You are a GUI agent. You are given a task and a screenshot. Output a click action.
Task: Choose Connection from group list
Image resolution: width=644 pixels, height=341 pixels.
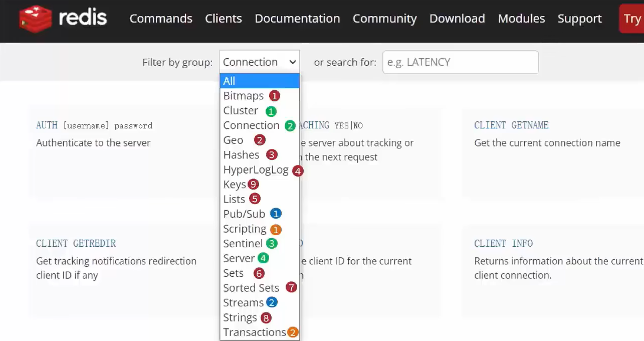point(260,125)
